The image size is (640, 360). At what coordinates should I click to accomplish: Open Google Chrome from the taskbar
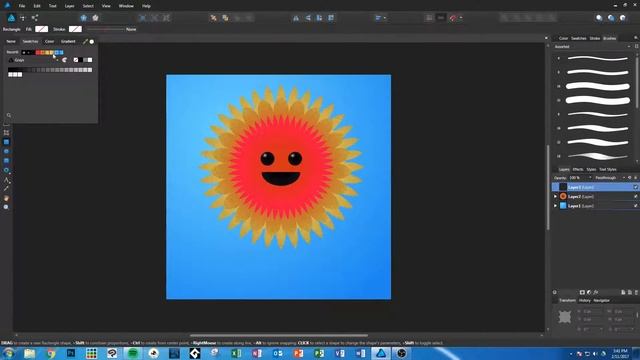pos(50,353)
